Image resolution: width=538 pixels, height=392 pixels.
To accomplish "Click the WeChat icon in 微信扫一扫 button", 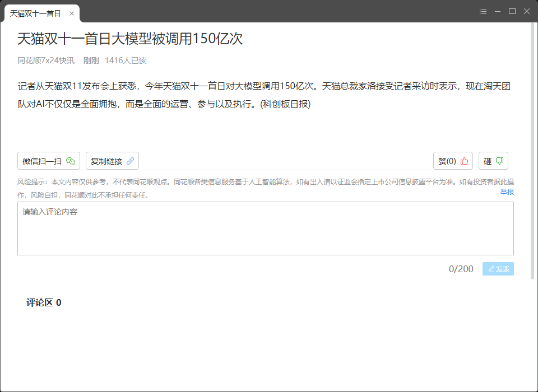I will (x=71, y=161).
